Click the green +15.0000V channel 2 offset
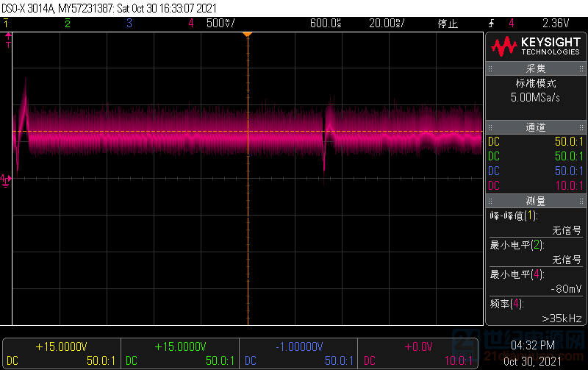588x370 pixels. point(180,346)
